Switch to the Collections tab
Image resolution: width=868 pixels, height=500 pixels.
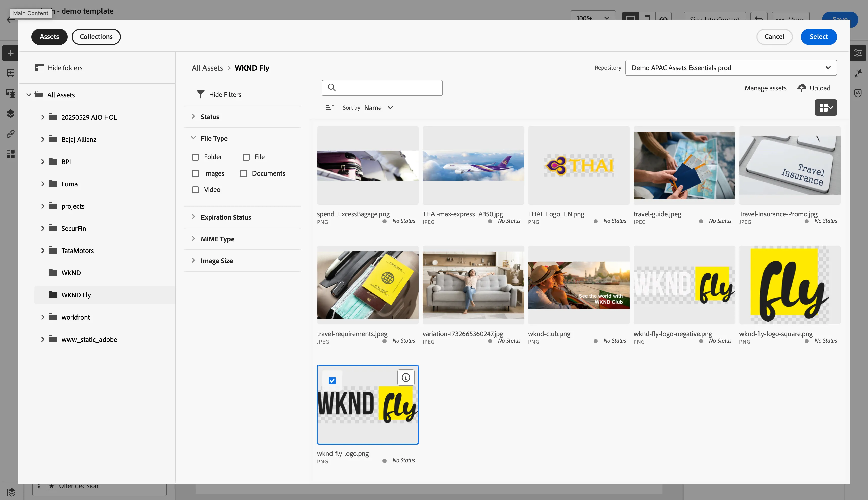tap(96, 37)
